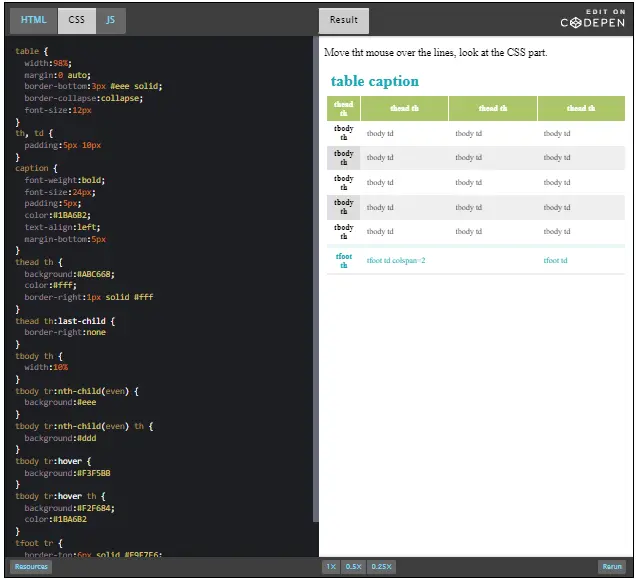Click 'thead th:last-child {' selector line

[65, 321]
